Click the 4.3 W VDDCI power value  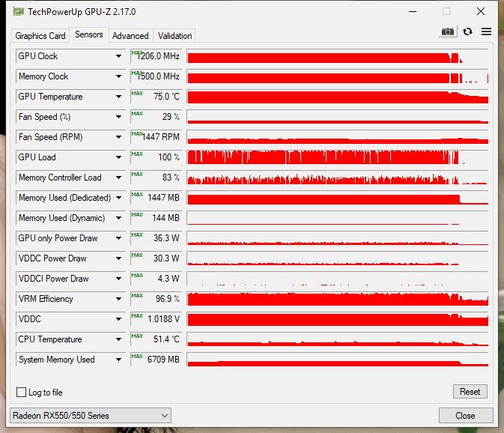pyautogui.click(x=157, y=279)
